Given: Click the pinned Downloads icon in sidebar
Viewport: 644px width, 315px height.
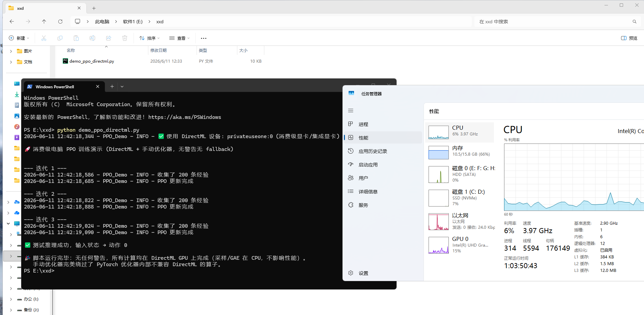Looking at the screenshot, I should click(17, 94).
